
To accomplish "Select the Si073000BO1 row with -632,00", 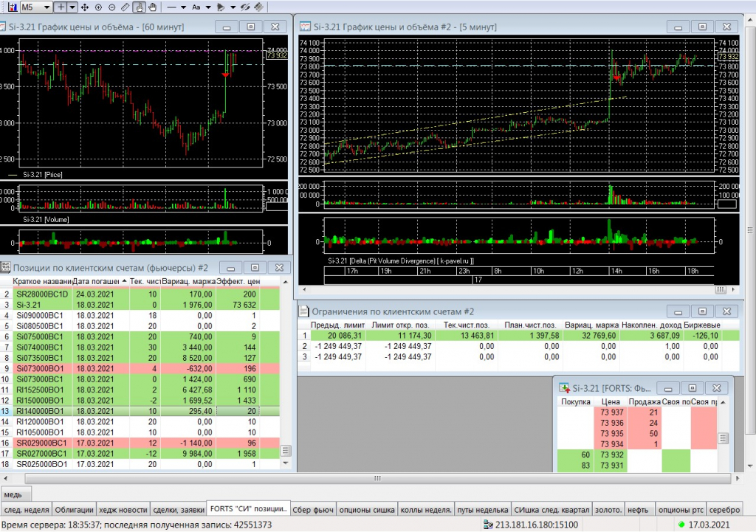I will coord(140,369).
